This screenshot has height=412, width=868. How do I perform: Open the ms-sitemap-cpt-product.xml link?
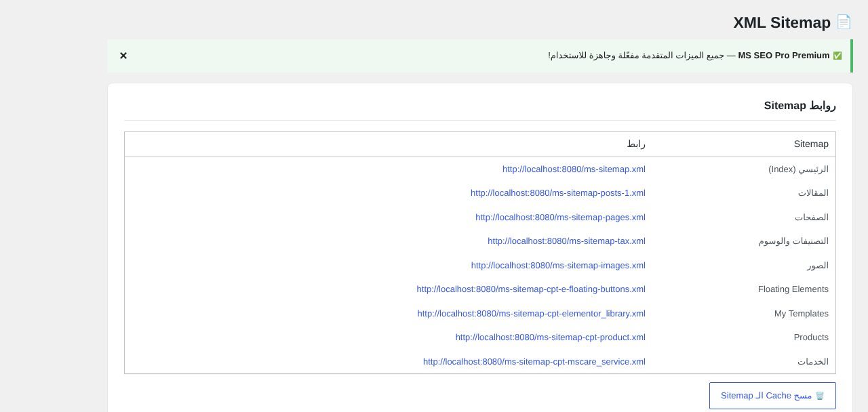point(551,337)
